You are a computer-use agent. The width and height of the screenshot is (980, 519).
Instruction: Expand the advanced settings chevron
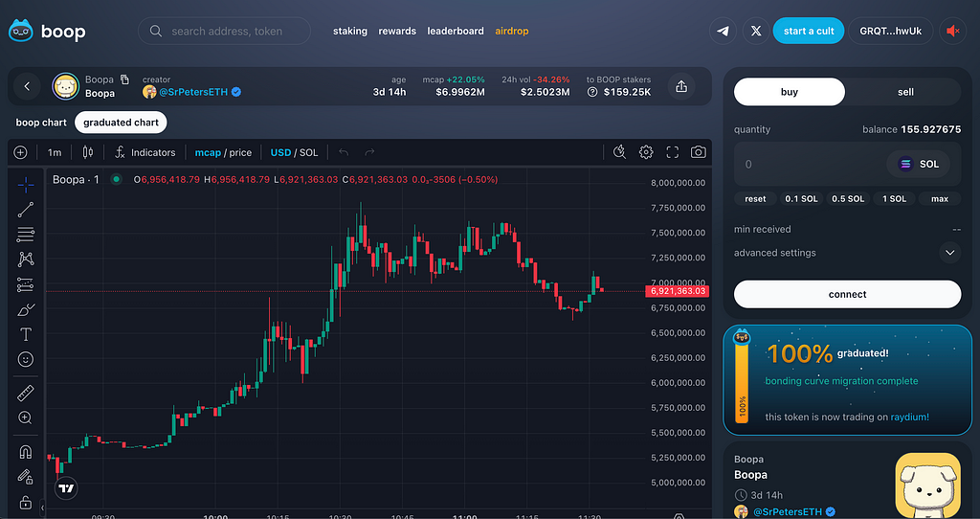(x=950, y=253)
